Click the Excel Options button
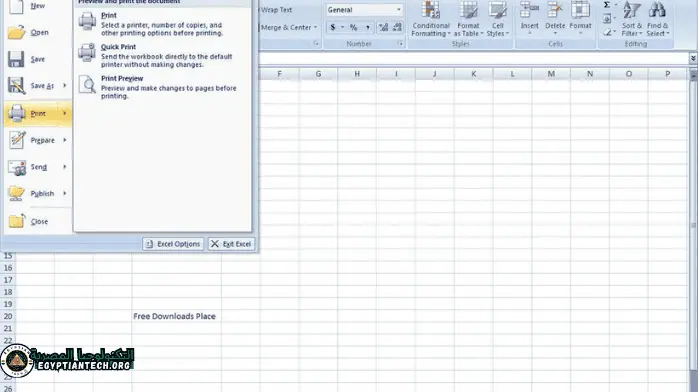Screen dimensions: 698x392 click(x=173, y=244)
